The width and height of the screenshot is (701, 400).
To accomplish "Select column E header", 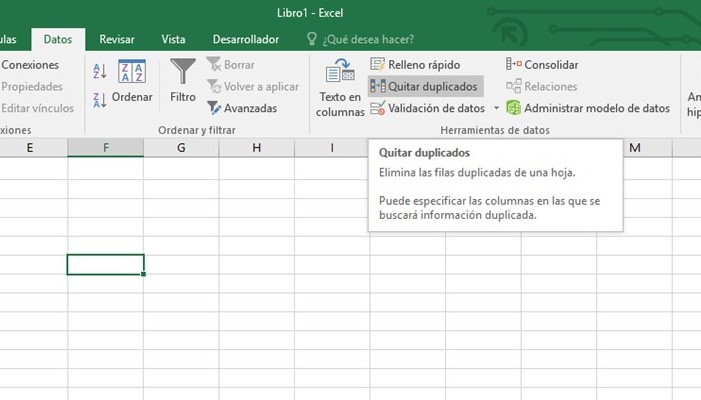I will (x=30, y=148).
